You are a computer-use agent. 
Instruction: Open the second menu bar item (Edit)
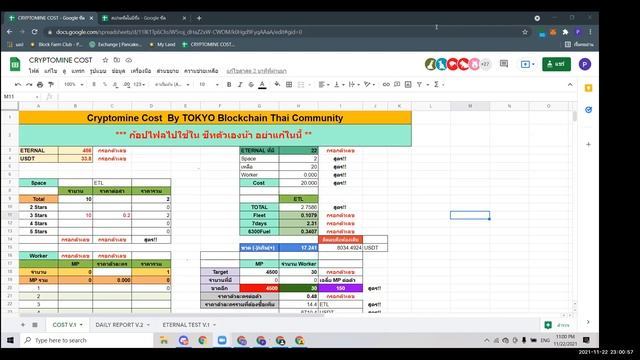point(51,71)
